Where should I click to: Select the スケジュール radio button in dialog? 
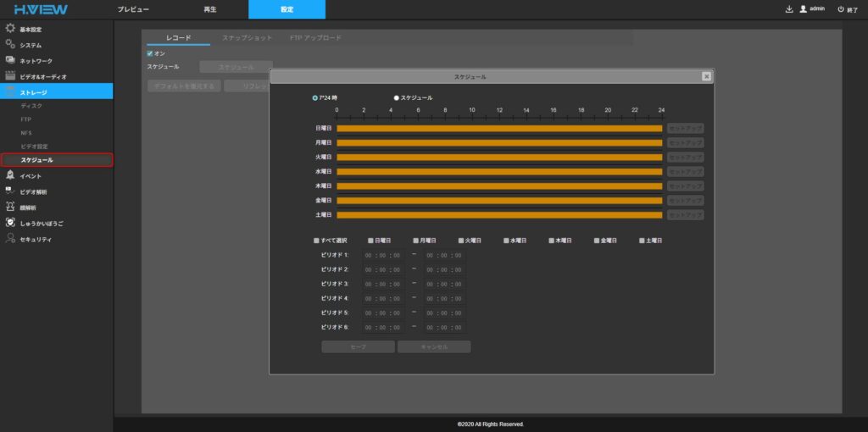pyautogui.click(x=396, y=97)
